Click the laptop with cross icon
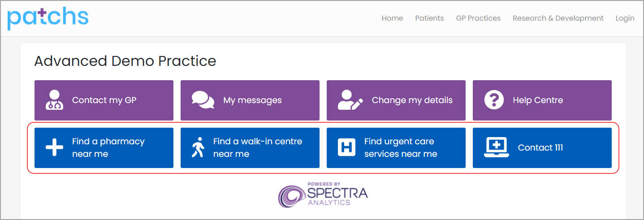 point(497,147)
